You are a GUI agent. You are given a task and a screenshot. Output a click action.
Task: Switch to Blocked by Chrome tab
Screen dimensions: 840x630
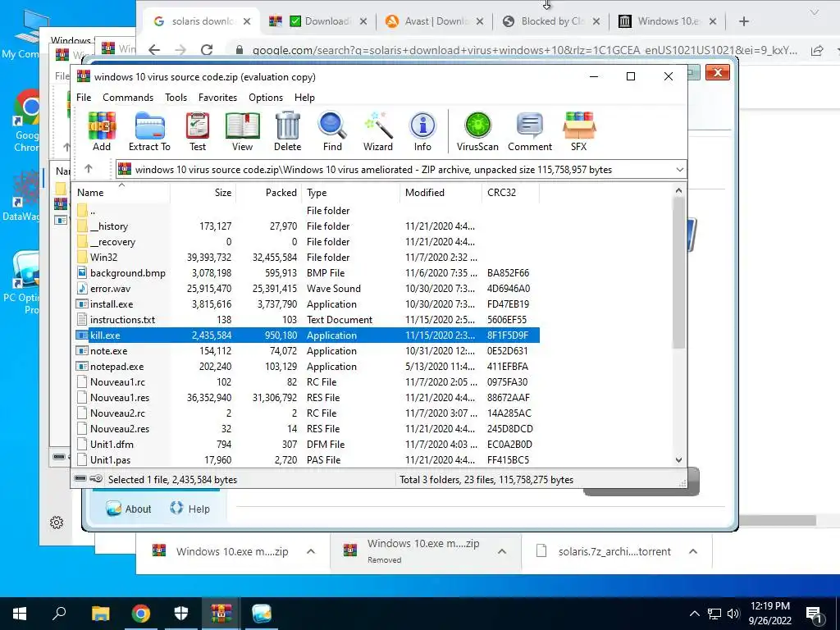(552, 21)
